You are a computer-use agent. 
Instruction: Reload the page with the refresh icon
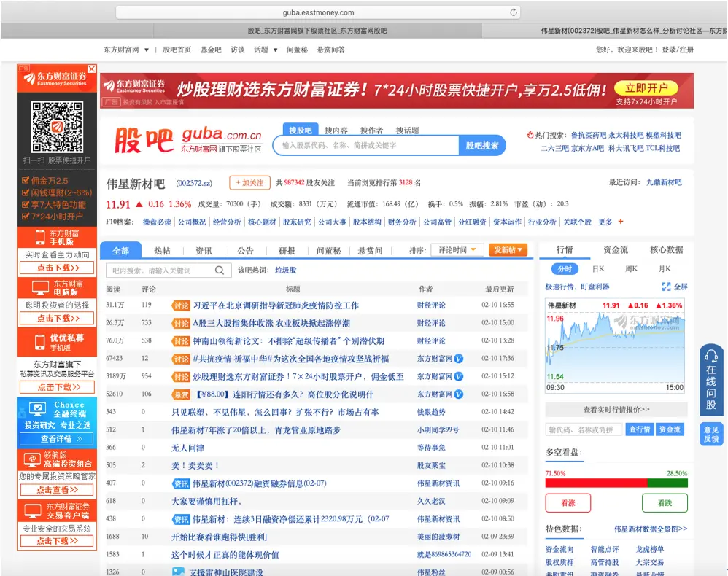(x=513, y=12)
